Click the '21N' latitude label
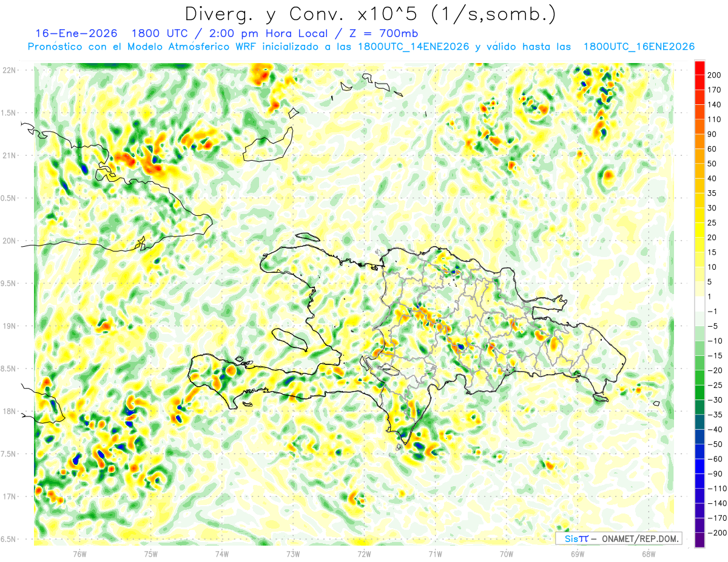 9,155
